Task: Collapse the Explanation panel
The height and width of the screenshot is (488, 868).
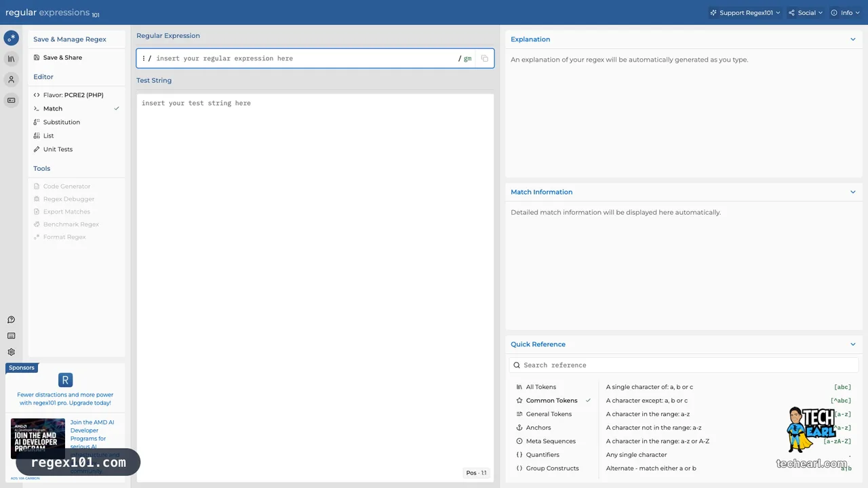Action: point(853,39)
